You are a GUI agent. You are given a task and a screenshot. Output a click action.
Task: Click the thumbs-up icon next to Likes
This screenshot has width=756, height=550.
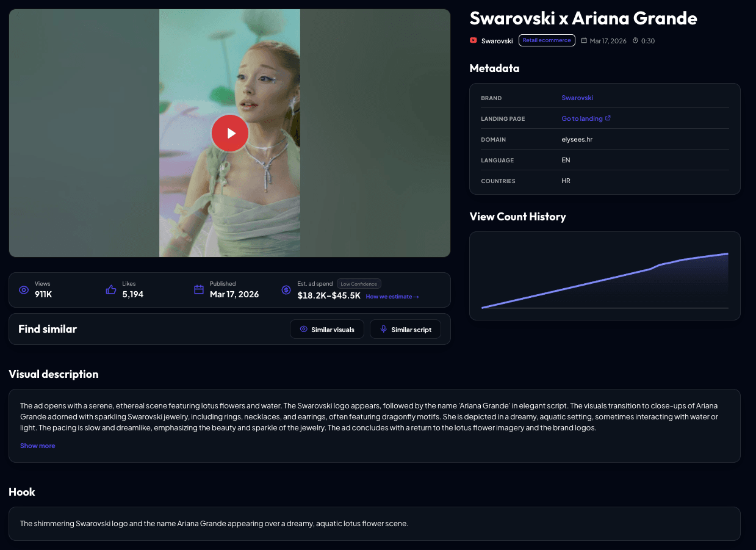coord(111,290)
